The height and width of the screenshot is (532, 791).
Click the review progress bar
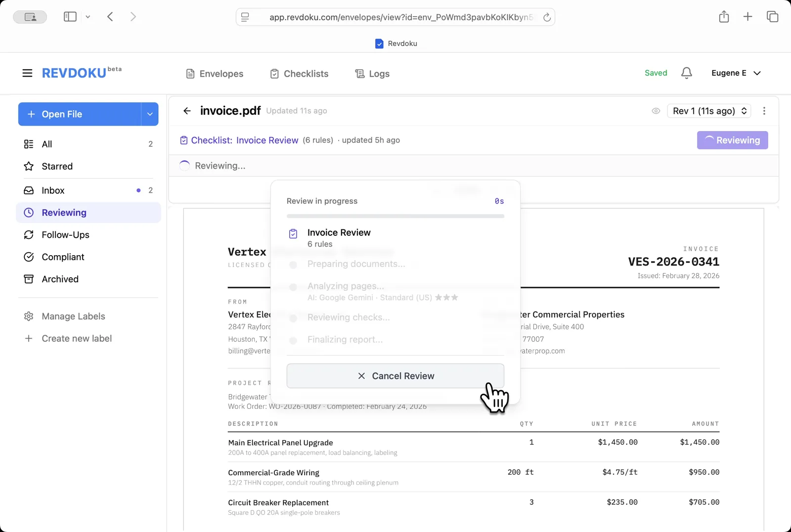click(x=395, y=216)
